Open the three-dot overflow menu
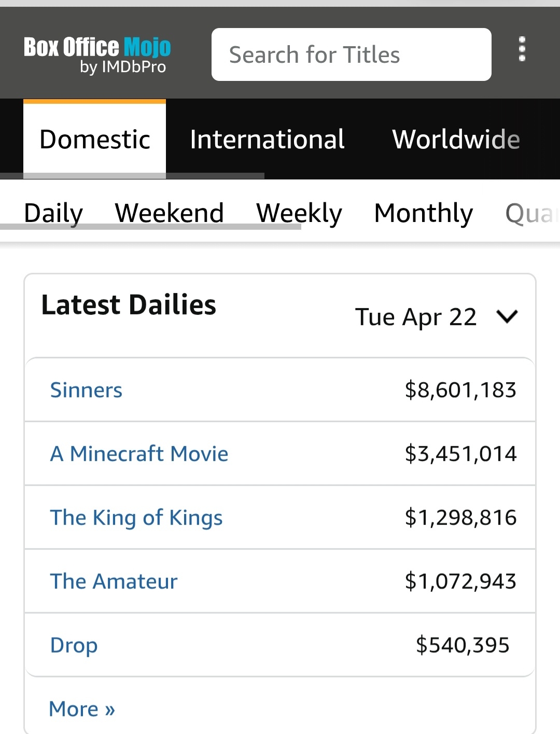The width and height of the screenshot is (560, 734). (x=522, y=49)
